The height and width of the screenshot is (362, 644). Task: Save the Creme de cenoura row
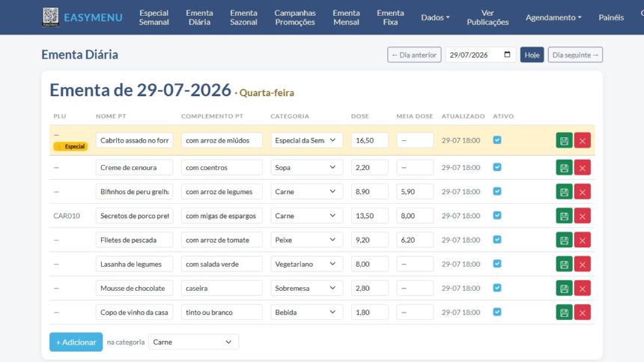[x=564, y=168]
